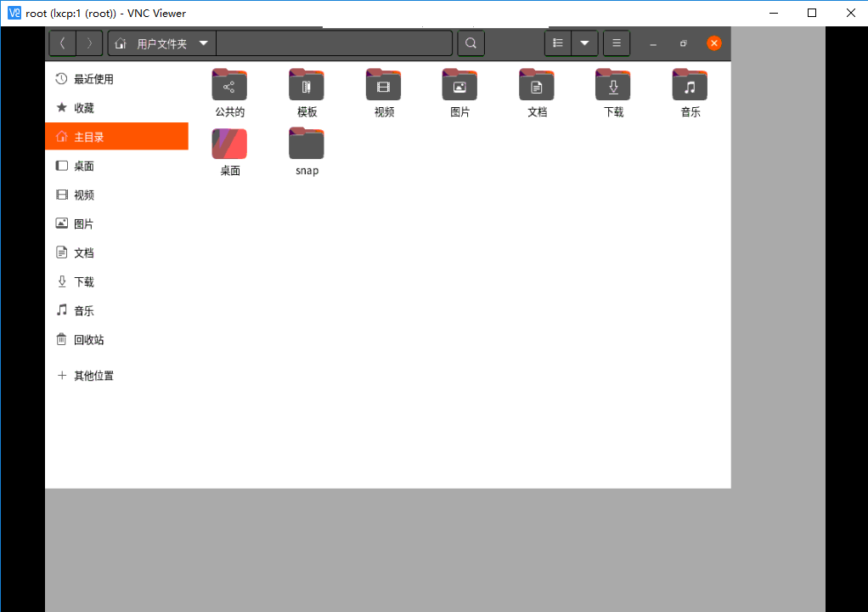
Task: Restore the file manager window size
Action: (684, 43)
